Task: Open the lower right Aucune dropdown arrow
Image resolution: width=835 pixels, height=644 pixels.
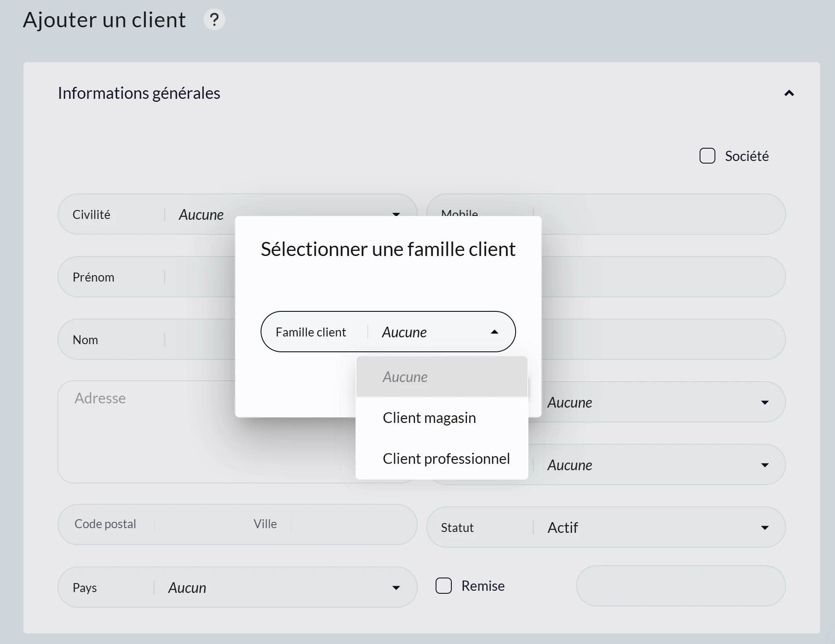Action: pyautogui.click(x=765, y=465)
